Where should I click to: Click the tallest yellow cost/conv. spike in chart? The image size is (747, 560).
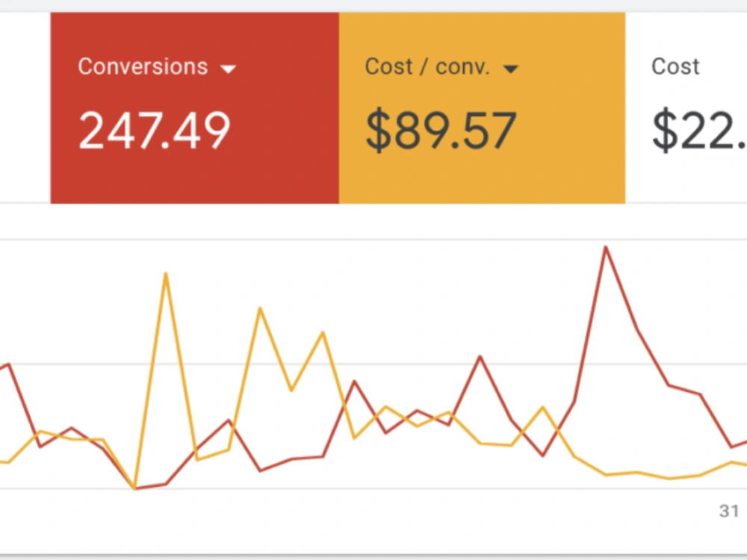(165, 274)
